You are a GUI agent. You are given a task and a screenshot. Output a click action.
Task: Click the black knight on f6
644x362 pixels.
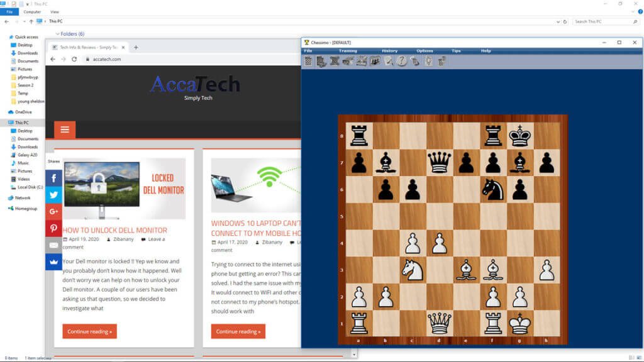pyautogui.click(x=493, y=189)
